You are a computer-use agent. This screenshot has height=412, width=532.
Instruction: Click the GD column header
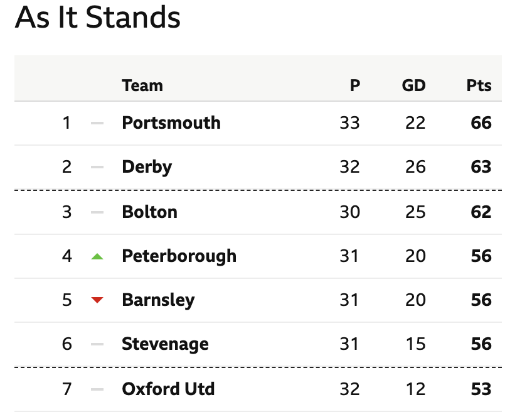pos(413,85)
